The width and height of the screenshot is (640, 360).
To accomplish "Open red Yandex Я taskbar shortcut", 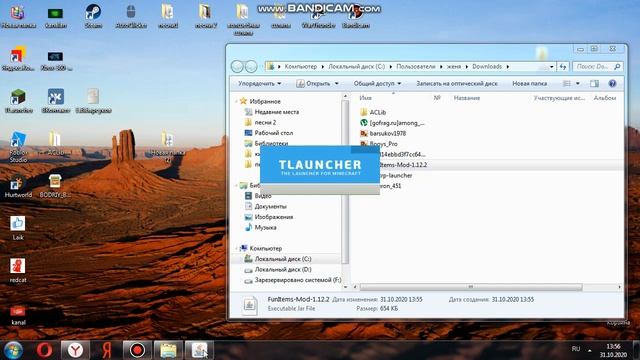I will (x=107, y=350).
